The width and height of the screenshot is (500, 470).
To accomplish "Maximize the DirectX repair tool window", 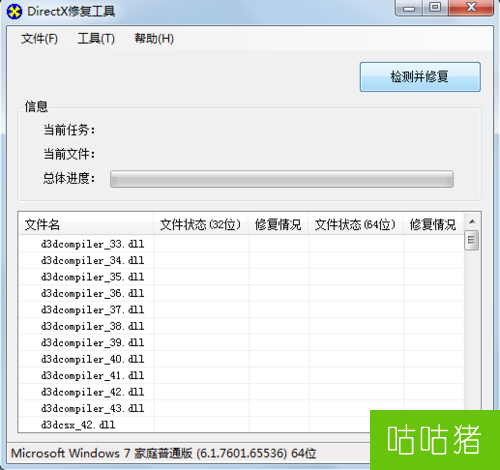I will coord(435,7).
